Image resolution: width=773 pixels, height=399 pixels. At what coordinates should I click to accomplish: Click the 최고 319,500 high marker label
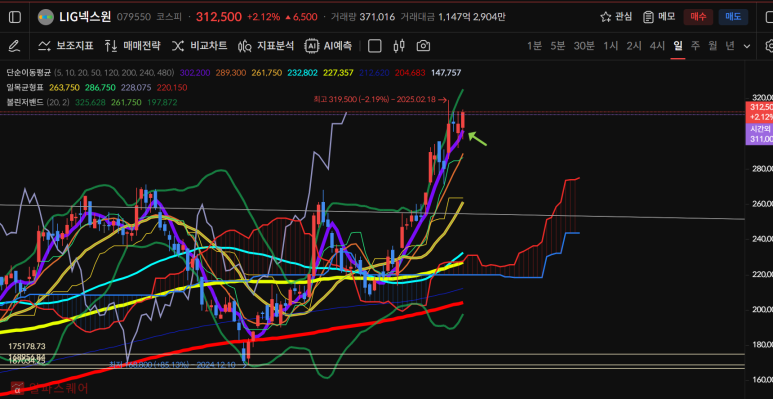coord(380,99)
